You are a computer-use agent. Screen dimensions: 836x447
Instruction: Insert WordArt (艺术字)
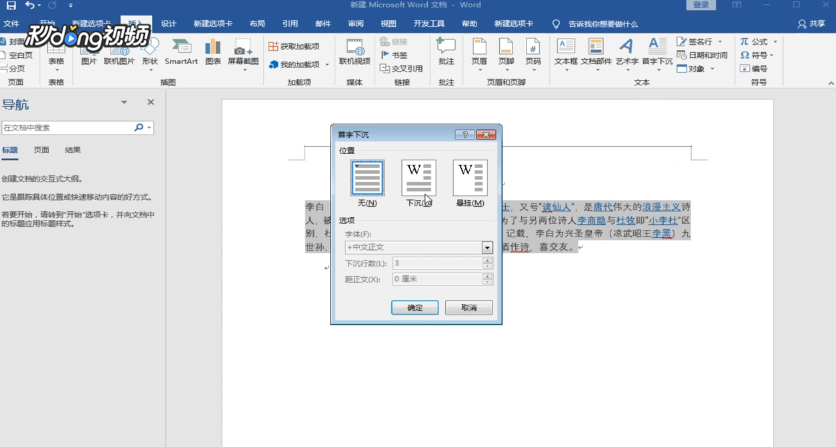(626, 54)
